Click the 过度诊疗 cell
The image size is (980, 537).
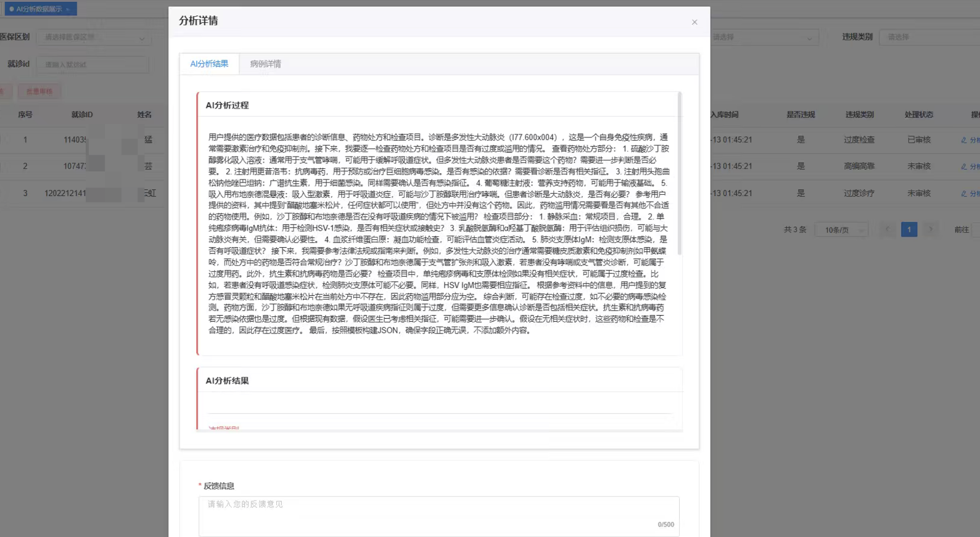[x=859, y=194]
